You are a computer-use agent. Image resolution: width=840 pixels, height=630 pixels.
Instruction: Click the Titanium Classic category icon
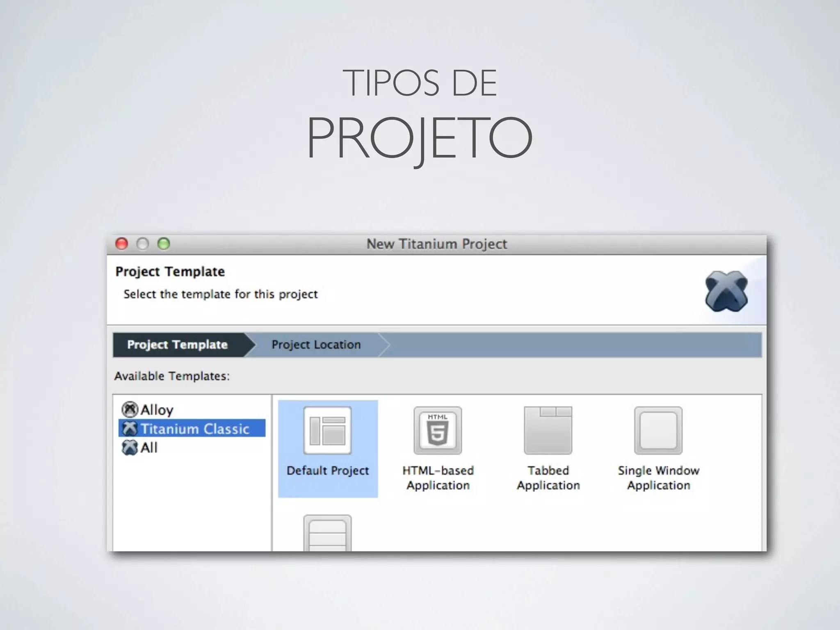[130, 428]
